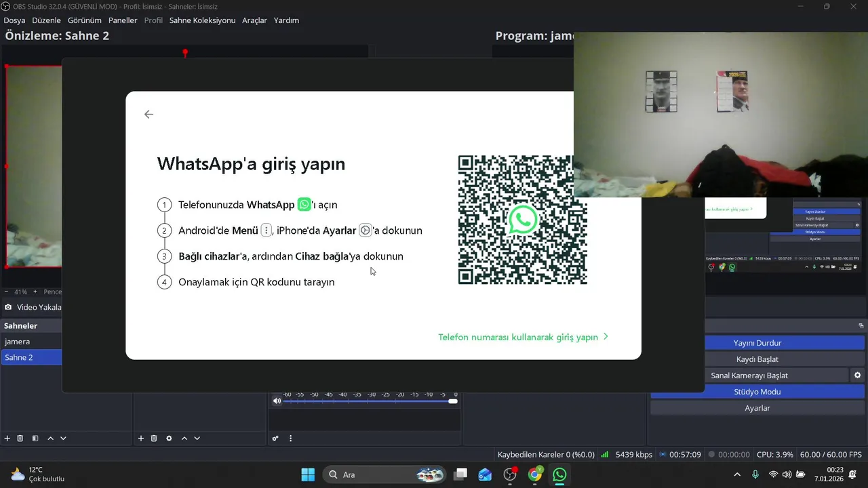The image size is (868, 488).
Task: Move source up in sources list
Action: coord(184,439)
